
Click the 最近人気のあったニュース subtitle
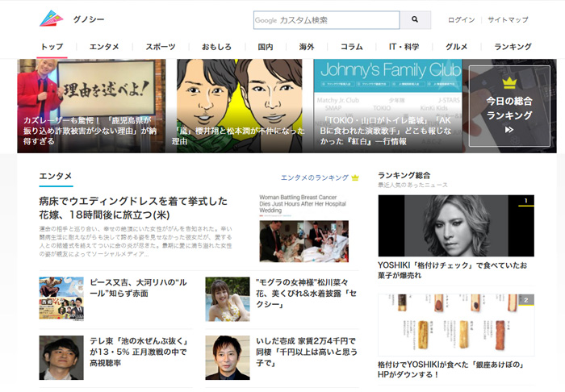pyautogui.click(x=412, y=185)
